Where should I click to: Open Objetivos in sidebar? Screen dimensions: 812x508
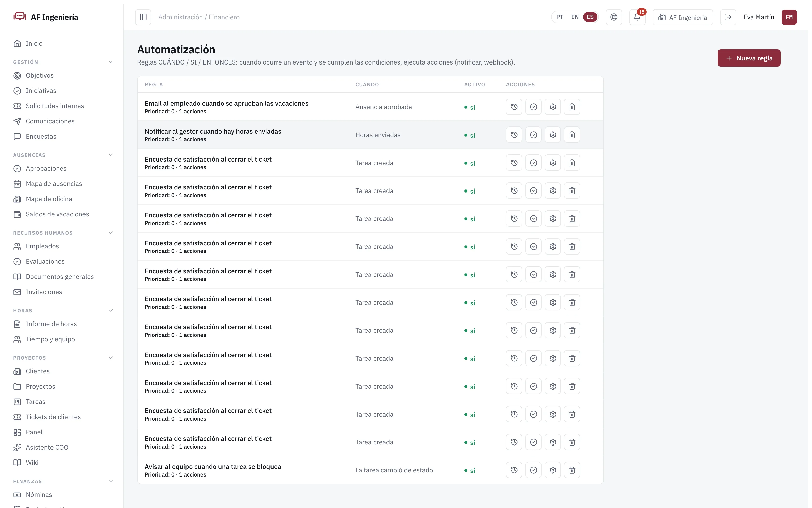(x=40, y=76)
